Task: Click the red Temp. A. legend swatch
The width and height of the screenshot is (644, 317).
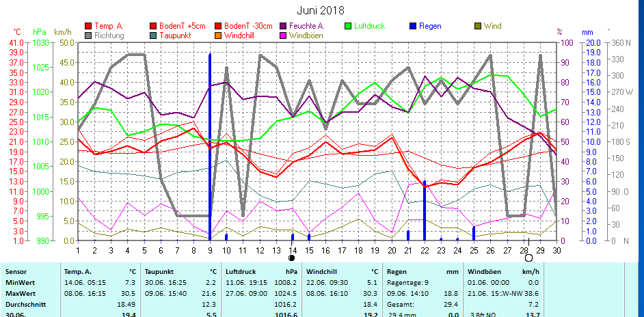Action: tap(88, 26)
